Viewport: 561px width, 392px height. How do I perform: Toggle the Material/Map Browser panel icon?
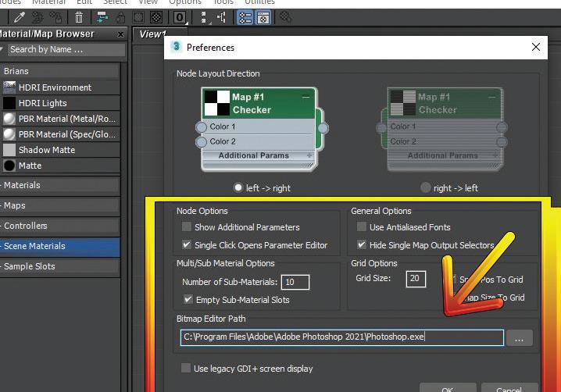(245, 17)
